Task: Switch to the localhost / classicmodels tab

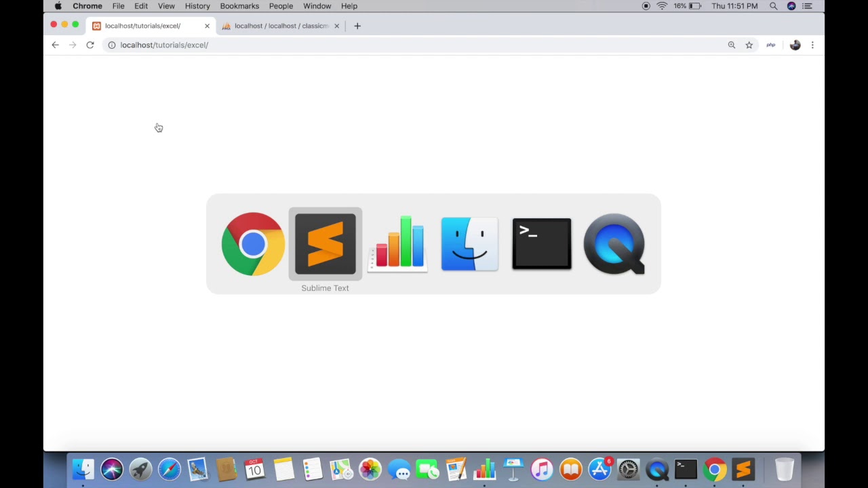Action: pos(281,26)
